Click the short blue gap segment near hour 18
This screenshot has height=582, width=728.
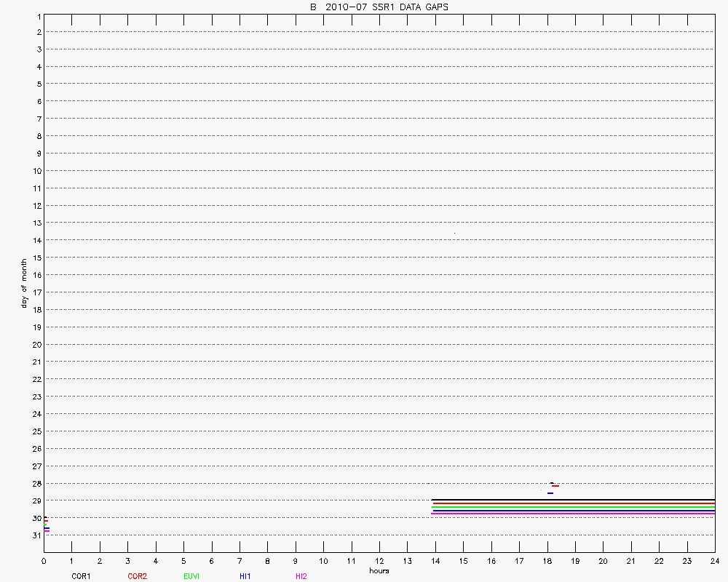coord(550,493)
